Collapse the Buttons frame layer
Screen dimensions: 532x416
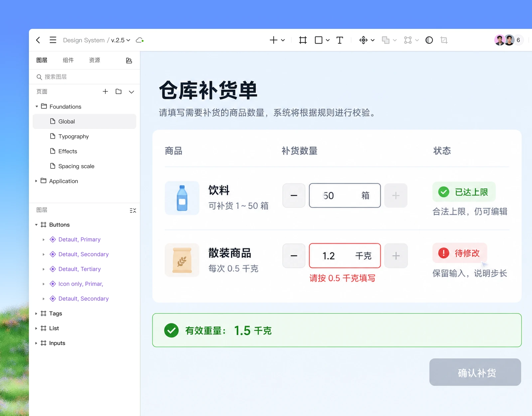(x=36, y=225)
